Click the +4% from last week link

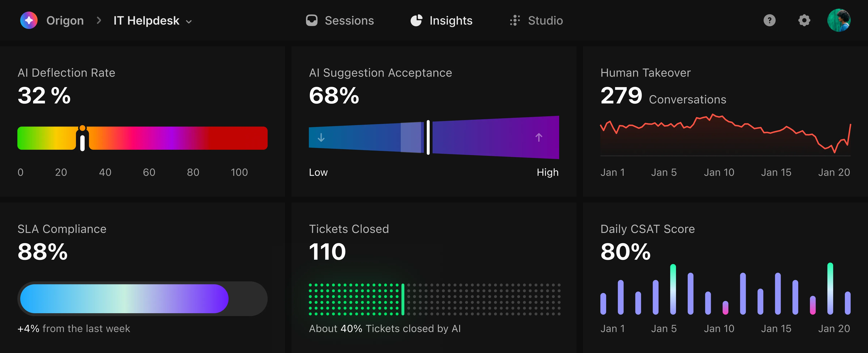[74, 328]
